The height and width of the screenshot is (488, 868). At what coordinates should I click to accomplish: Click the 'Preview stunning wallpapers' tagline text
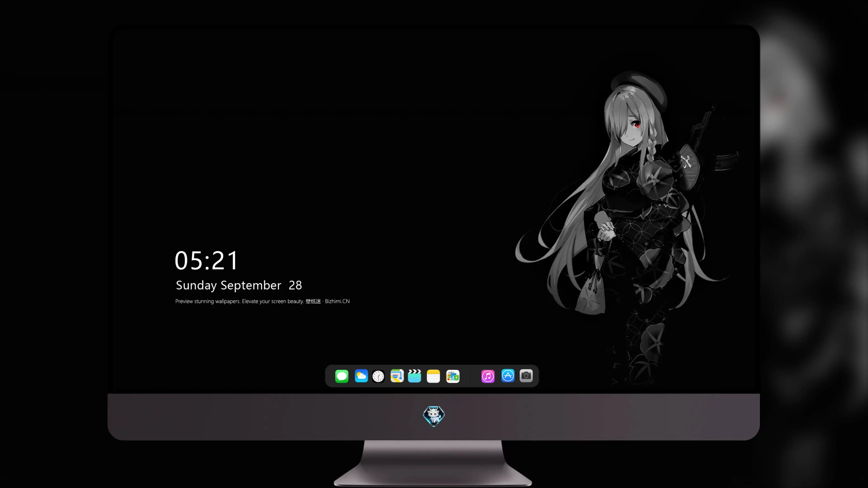262,301
